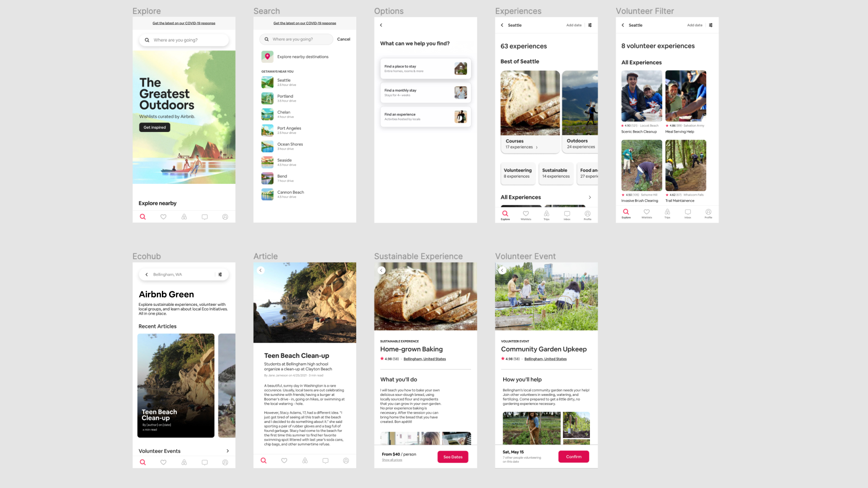868x488 pixels.
Task: Select Volunteering 8 experiences category chip
Action: (518, 173)
